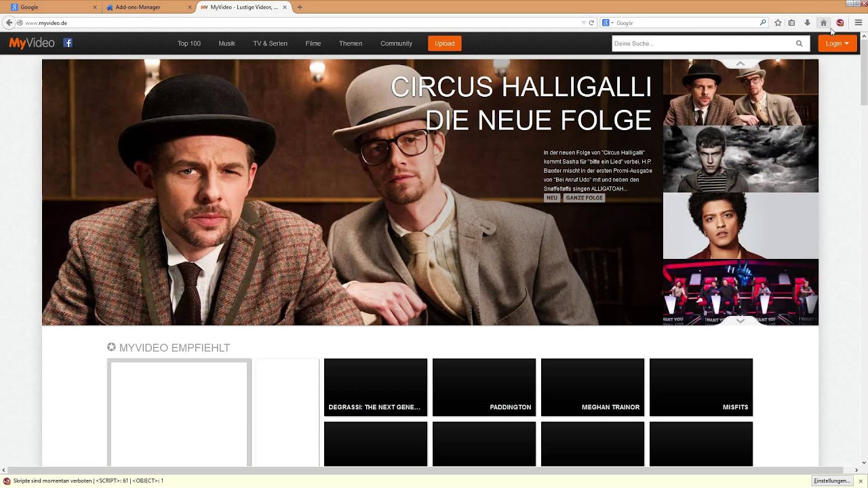Open NoScript toolbar icon
The width and height of the screenshot is (868, 488).
point(840,22)
